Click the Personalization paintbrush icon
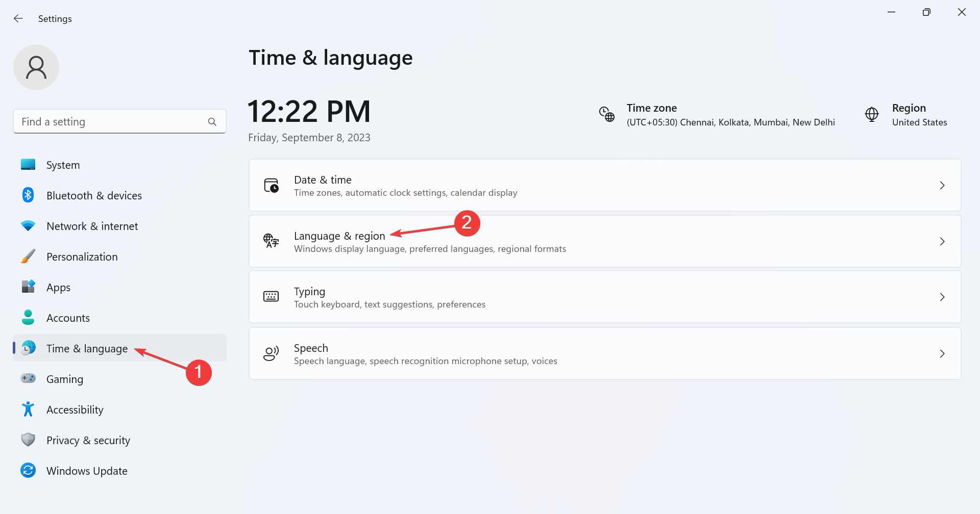The height and width of the screenshot is (514, 980). pyautogui.click(x=28, y=256)
